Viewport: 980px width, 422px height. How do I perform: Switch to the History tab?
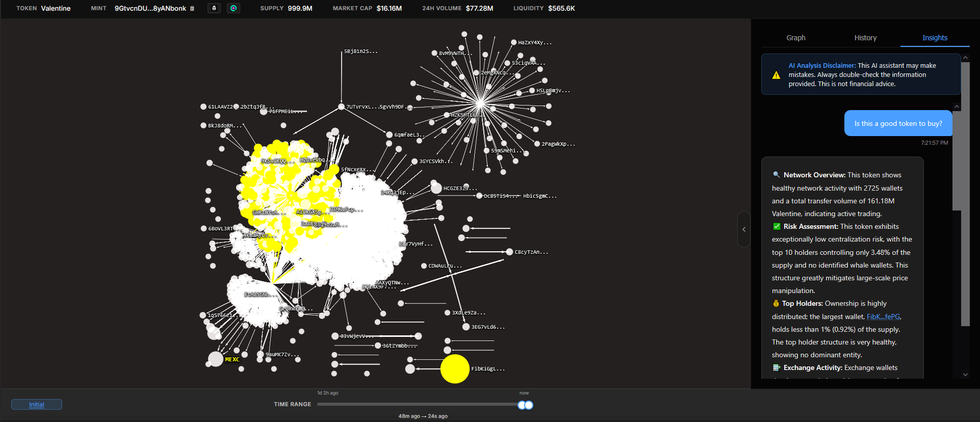click(x=865, y=38)
